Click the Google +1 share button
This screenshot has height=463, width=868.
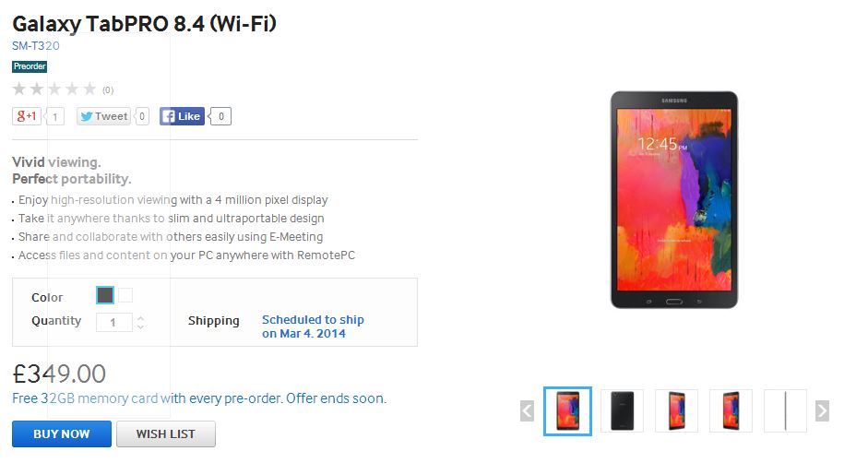coord(26,116)
